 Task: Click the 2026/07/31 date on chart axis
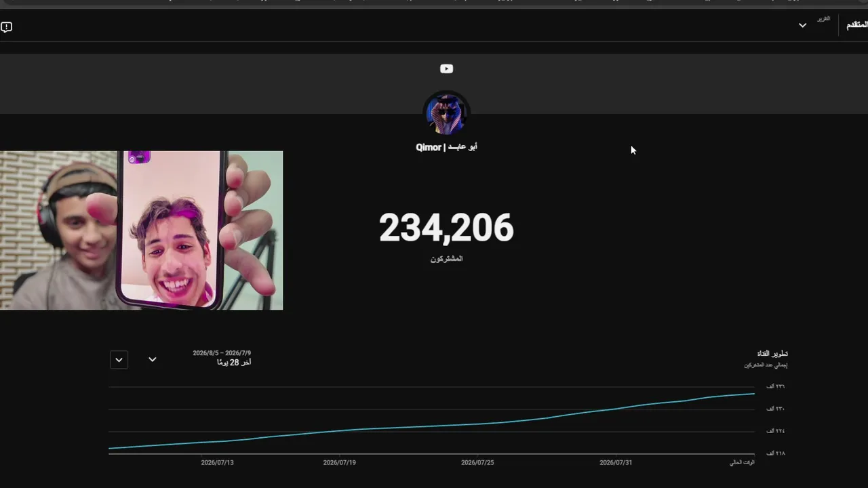(616, 463)
